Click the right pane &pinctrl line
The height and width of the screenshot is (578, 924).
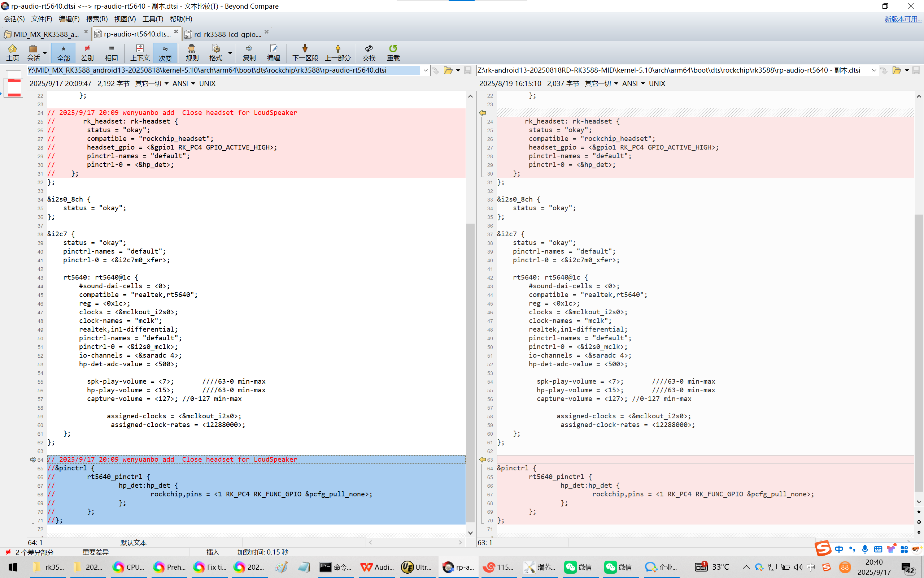[x=516, y=468]
